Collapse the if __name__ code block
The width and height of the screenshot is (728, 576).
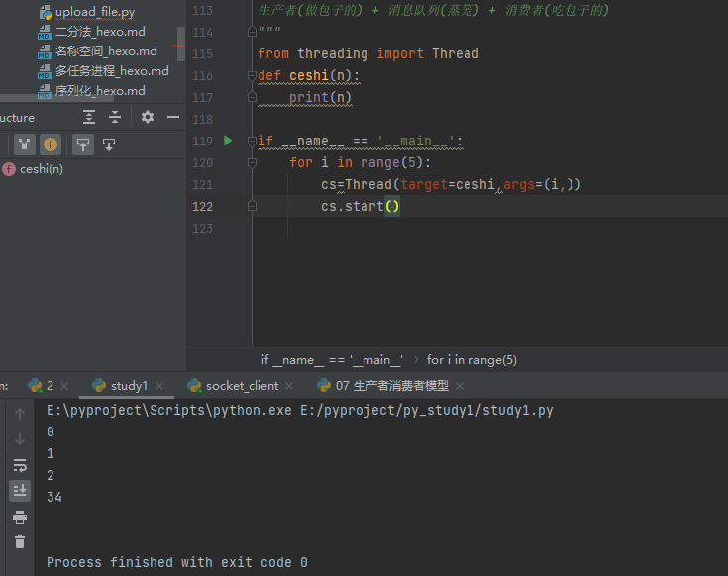tap(253, 141)
